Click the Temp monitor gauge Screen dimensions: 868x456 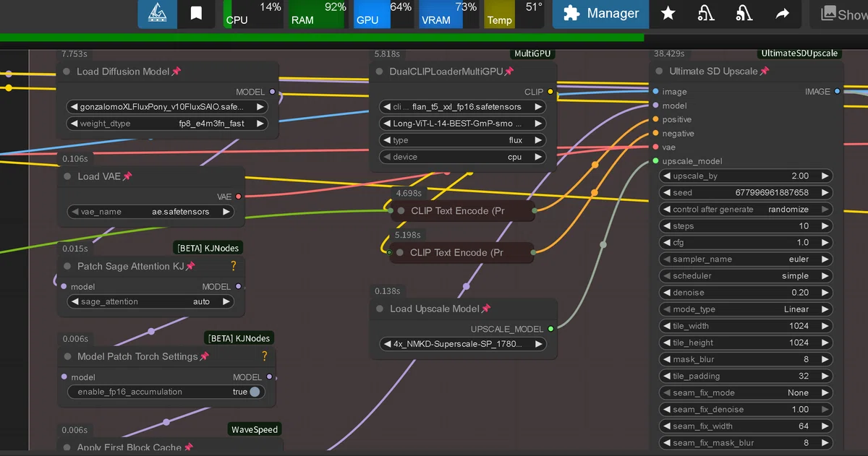click(x=514, y=14)
